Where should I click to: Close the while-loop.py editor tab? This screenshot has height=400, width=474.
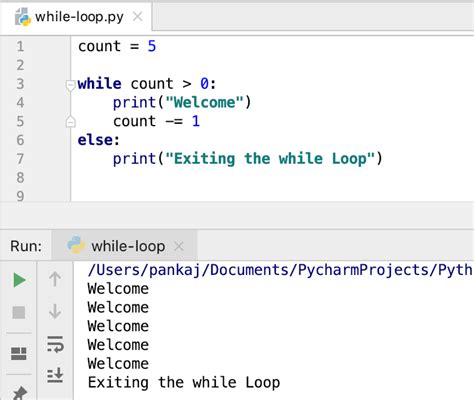[x=137, y=16]
